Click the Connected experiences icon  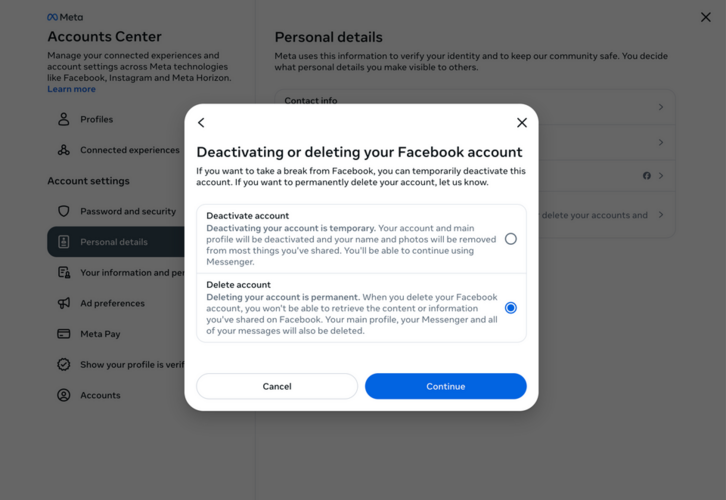(63, 150)
